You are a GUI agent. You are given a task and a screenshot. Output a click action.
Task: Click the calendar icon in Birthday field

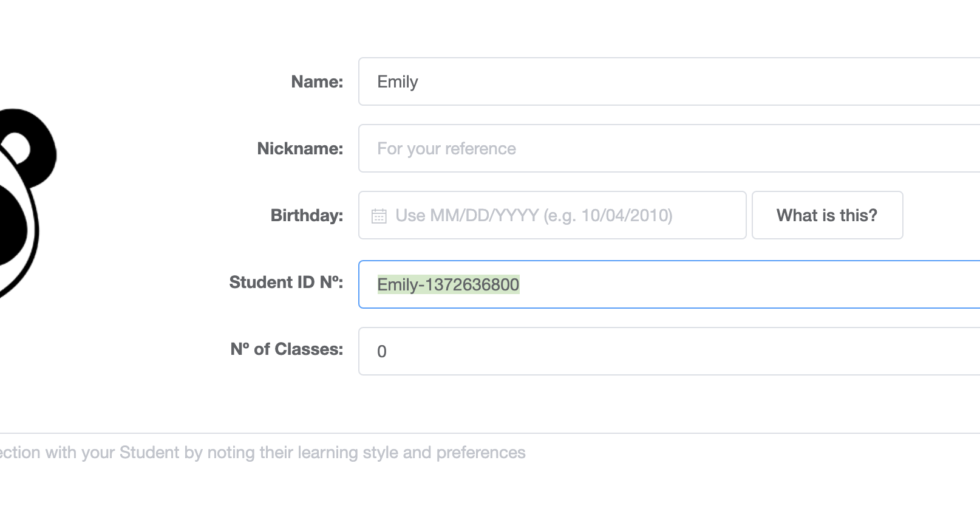point(379,216)
